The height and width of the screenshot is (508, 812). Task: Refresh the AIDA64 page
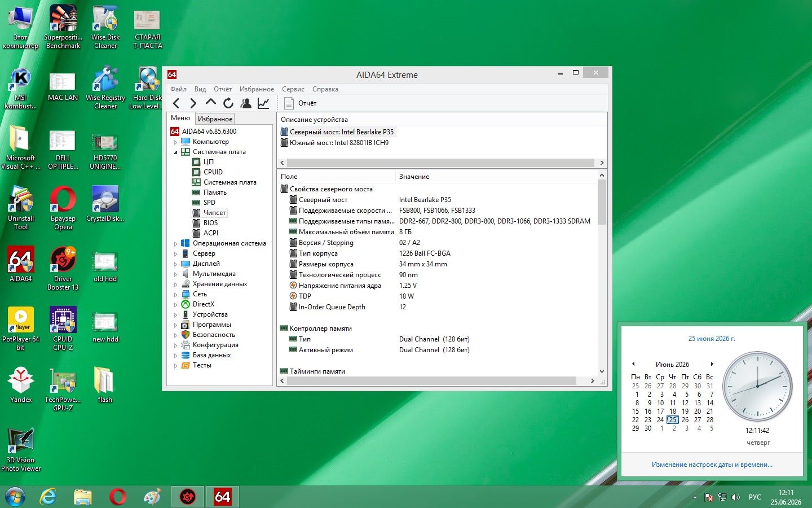228,103
